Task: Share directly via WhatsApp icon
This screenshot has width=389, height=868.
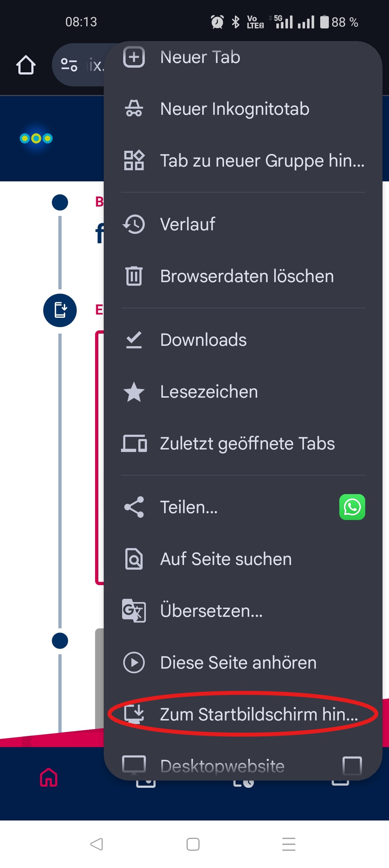Action: [352, 507]
